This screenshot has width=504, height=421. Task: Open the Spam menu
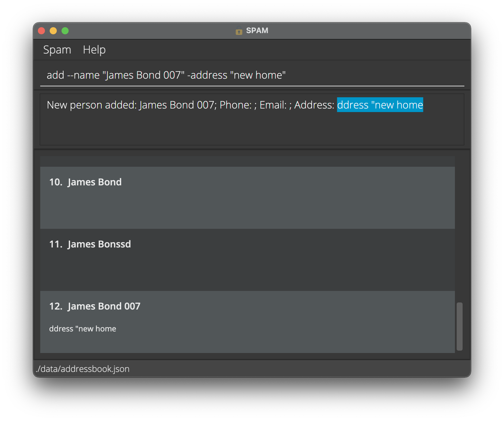point(57,50)
